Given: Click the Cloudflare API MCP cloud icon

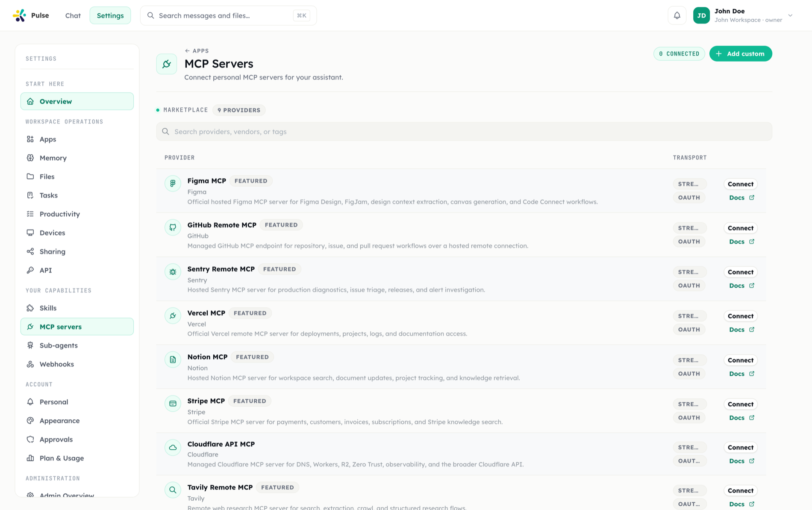Looking at the screenshot, I should [173, 448].
